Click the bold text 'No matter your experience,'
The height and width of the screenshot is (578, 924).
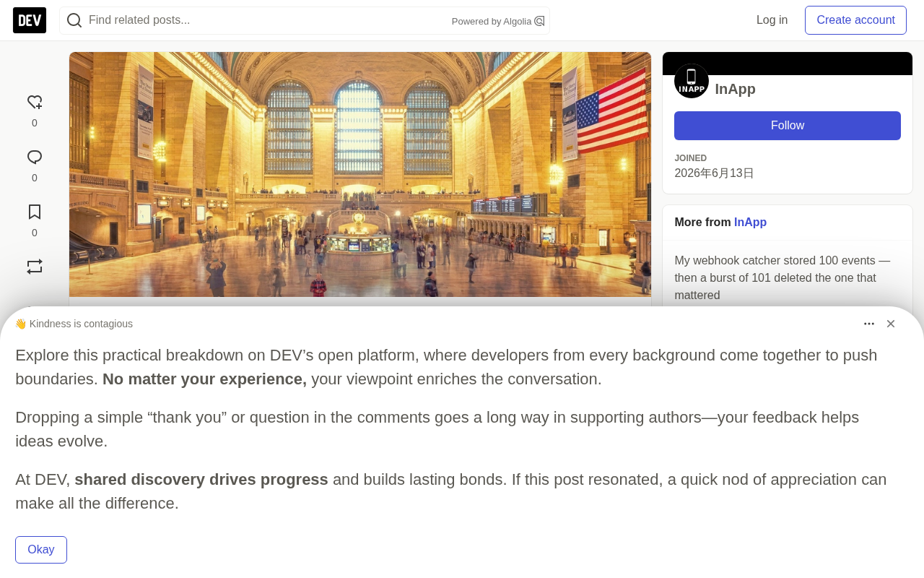click(x=204, y=379)
